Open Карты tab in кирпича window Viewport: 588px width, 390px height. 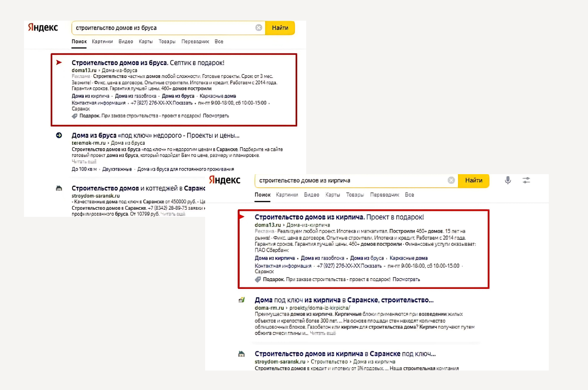point(333,194)
